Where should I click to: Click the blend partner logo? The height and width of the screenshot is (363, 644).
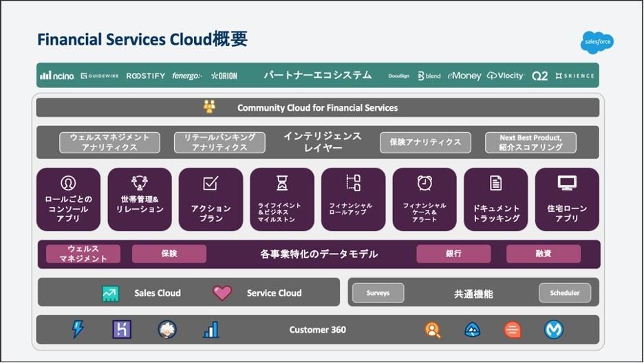click(429, 76)
